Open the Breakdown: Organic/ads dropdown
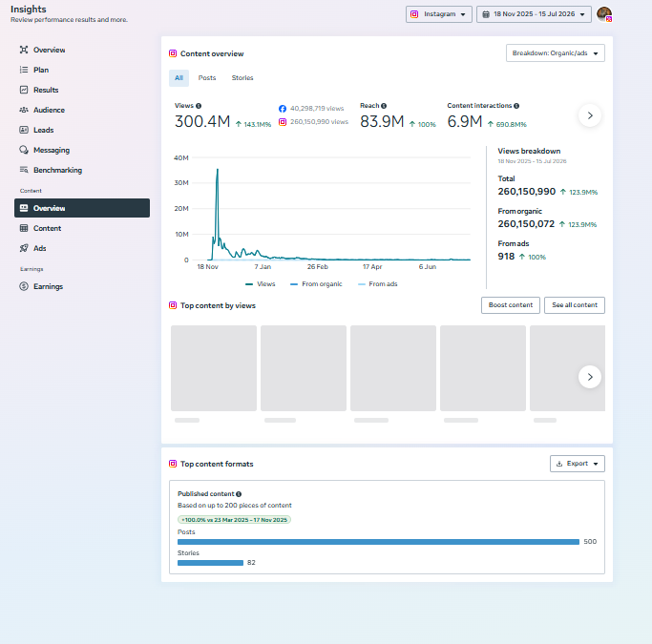652x644 pixels. 556,53
